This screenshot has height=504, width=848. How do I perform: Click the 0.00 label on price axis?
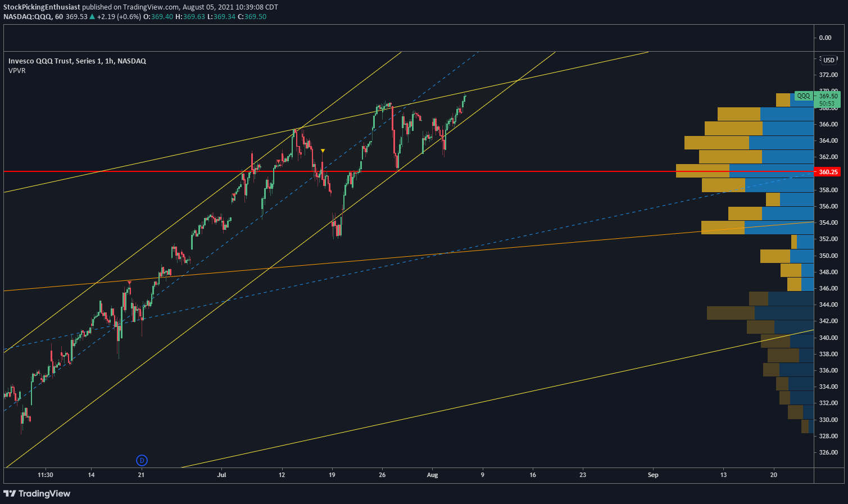point(825,38)
